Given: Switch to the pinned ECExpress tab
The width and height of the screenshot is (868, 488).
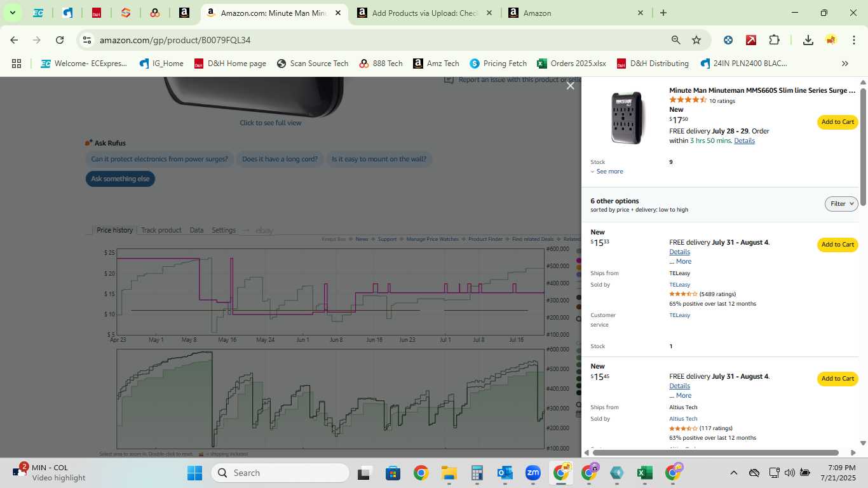Looking at the screenshot, I should click(38, 13).
